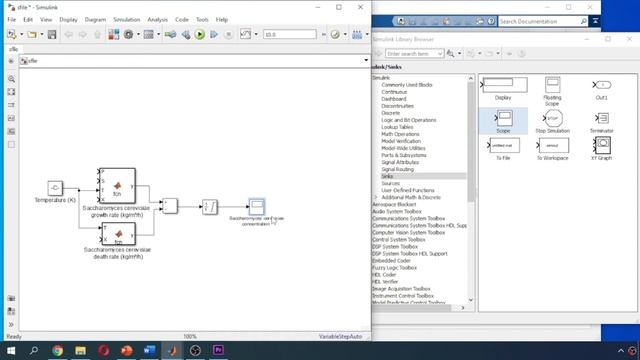Run the simulation with green play button
This screenshot has height=360, width=640.
pos(200,35)
